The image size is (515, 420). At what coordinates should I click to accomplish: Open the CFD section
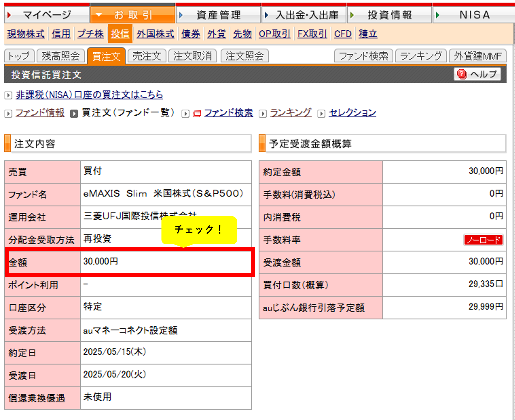point(343,34)
